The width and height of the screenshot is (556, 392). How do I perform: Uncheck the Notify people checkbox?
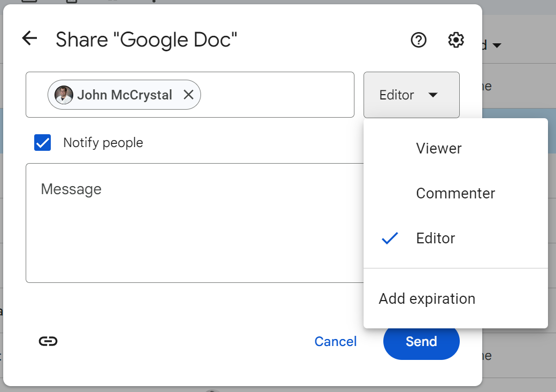(43, 143)
